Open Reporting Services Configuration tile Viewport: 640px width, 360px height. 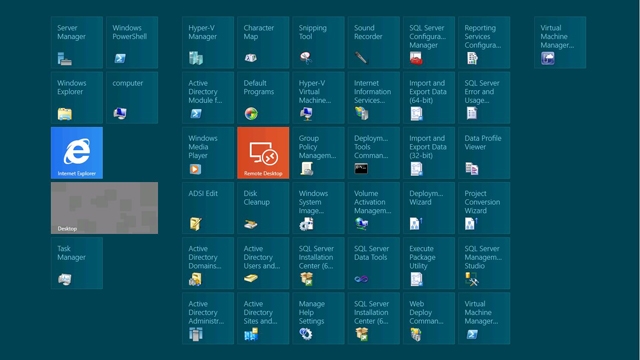click(x=484, y=42)
